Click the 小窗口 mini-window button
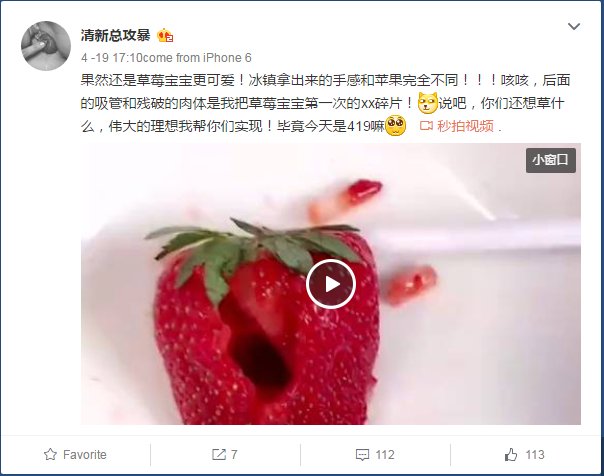The height and width of the screenshot is (476, 604). 550,160
